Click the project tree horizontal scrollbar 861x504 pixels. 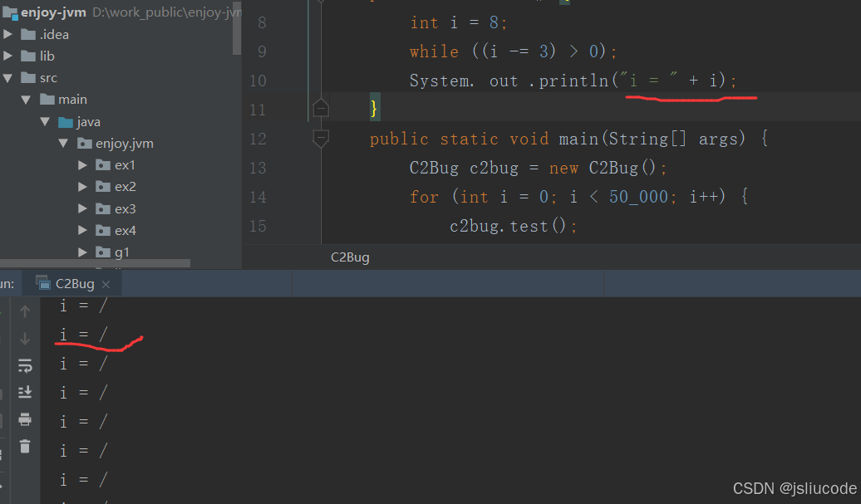click(95, 263)
